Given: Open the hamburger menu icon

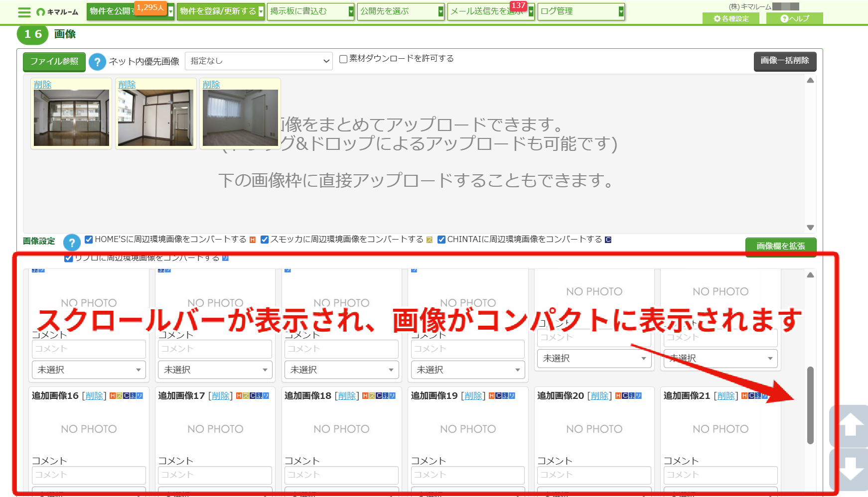Looking at the screenshot, I should (24, 12).
